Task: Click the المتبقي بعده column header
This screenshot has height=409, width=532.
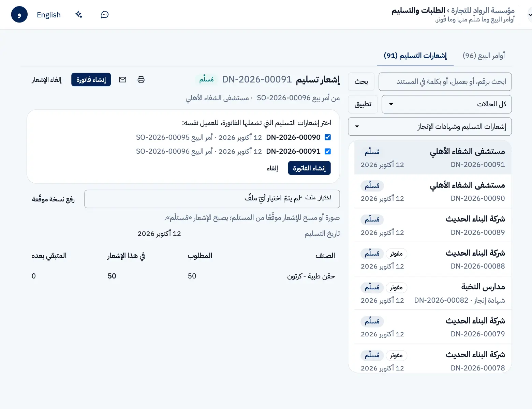Action: 49,256
